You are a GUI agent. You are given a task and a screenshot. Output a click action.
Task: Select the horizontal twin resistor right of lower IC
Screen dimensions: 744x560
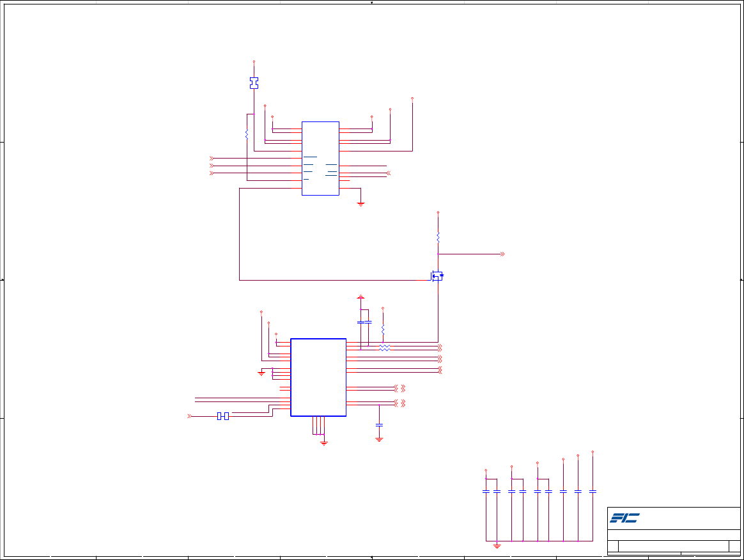click(x=385, y=348)
